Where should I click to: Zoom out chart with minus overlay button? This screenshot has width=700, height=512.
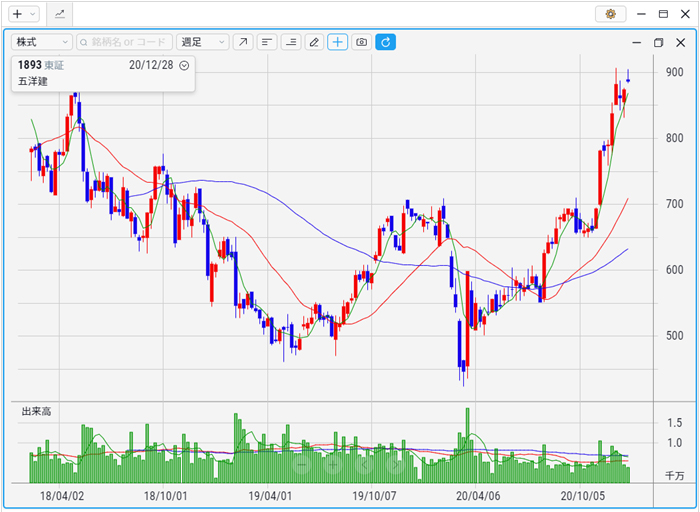coord(303,463)
